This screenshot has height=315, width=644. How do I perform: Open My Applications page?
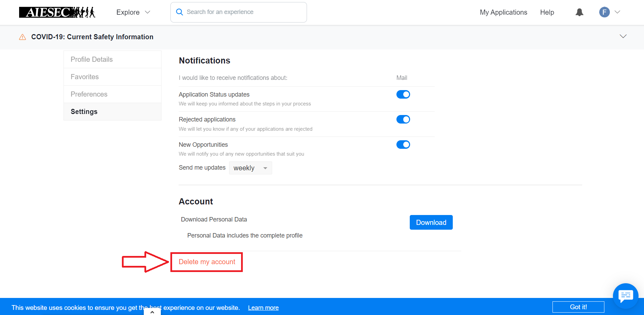(503, 12)
